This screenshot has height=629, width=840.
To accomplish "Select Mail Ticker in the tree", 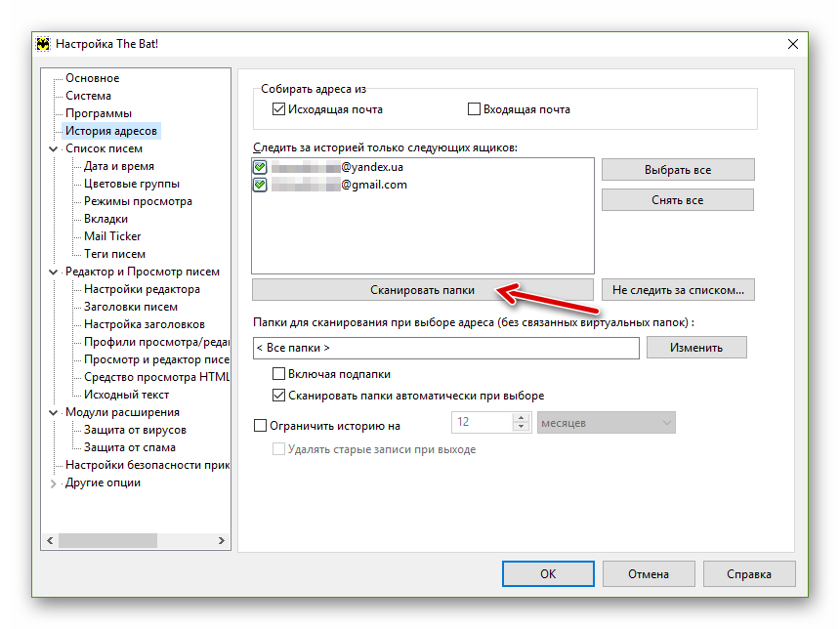I will point(112,236).
